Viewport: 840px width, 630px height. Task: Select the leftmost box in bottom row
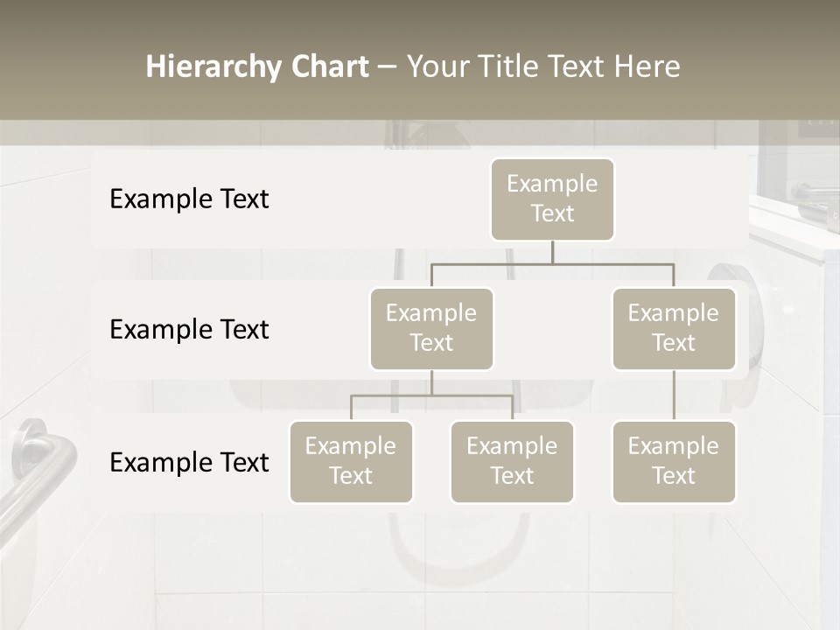(351, 461)
